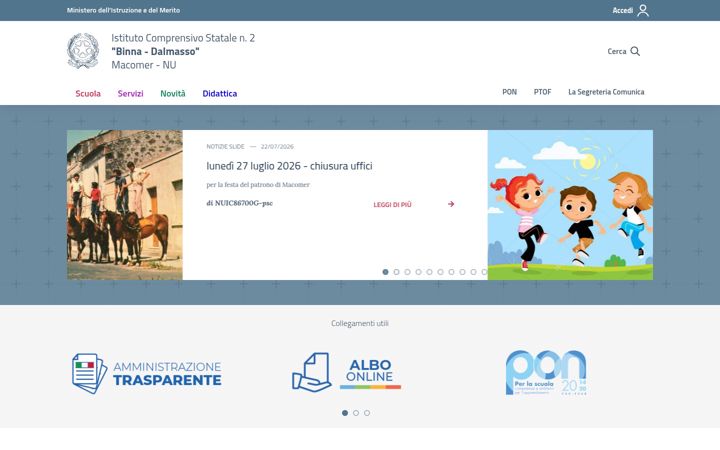Select the fifth news slider dot
Image resolution: width=720 pixels, height=450 pixels.
429,272
